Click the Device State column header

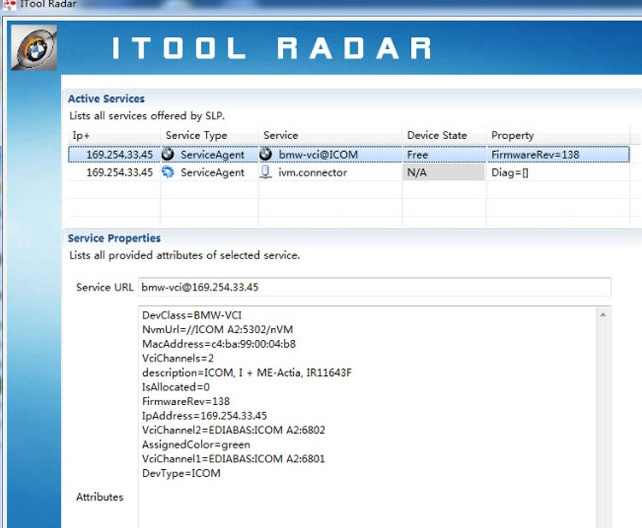(x=436, y=135)
